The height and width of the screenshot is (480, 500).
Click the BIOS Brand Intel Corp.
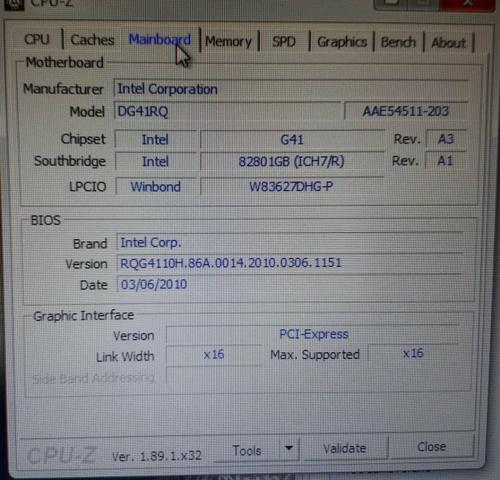click(x=290, y=242)
